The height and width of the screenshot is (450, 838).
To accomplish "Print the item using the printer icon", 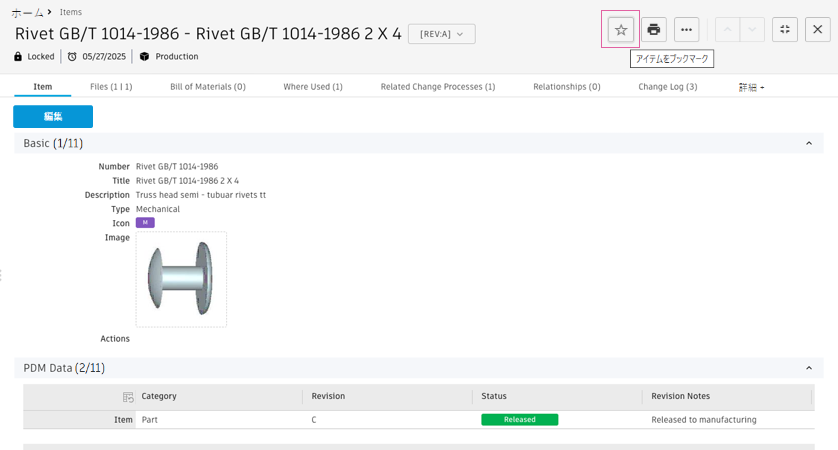I will click(654, 29).
